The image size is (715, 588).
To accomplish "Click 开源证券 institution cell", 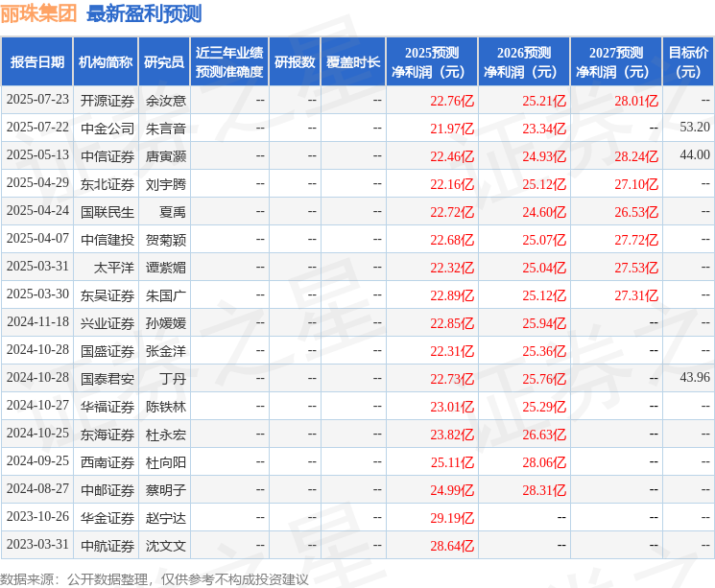I will (107, 101).
